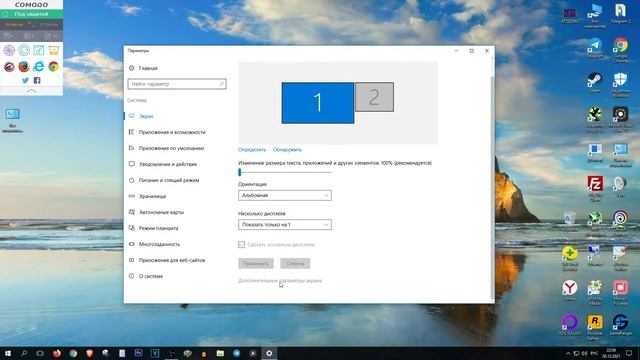Open the Steam desktop shortcut
Image resolution: width=640 pixels, height=360 pixels.
pyautogui.click(x=595, y=81)
